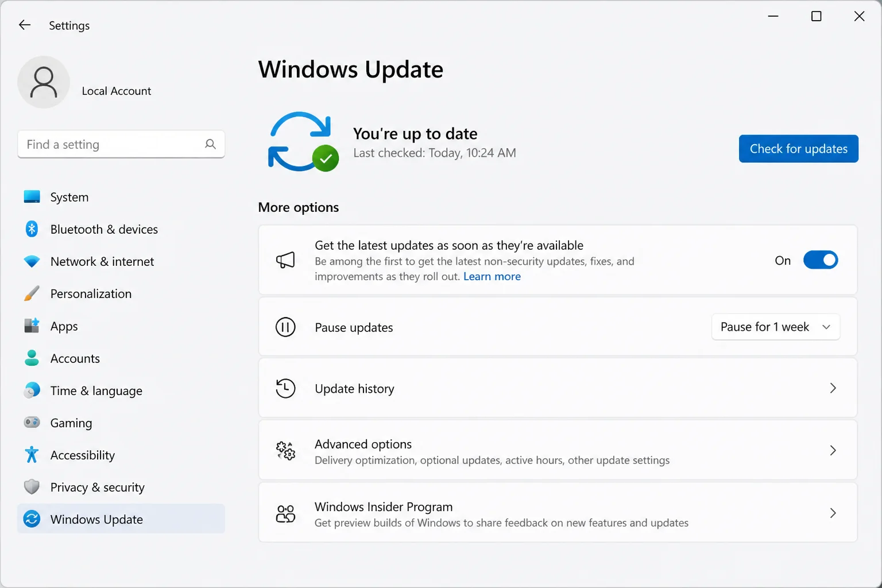882x588 pixels.
Task: Click the System monitor icon
Action: (32, 197)
